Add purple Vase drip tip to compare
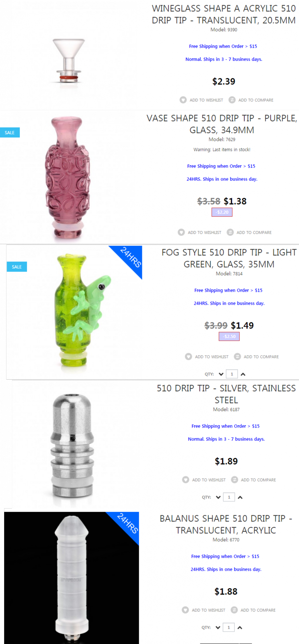This screenshot has height=644, width=299. (249, 232)
